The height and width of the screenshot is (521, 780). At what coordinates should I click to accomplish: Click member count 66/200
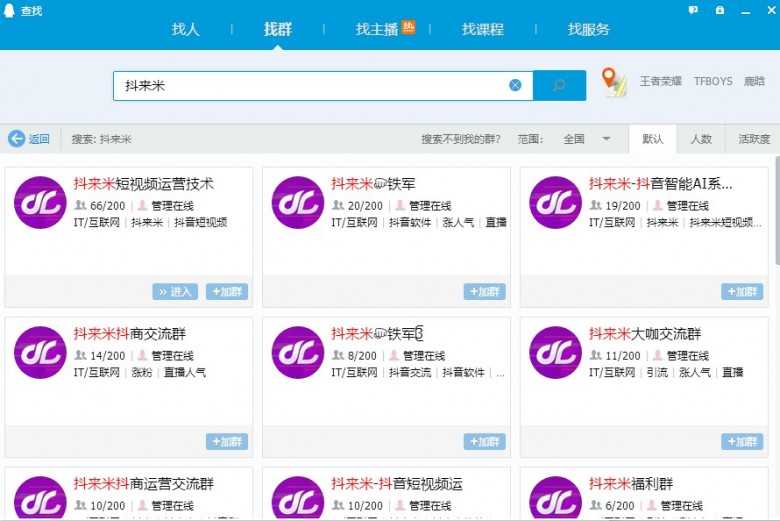107,206
